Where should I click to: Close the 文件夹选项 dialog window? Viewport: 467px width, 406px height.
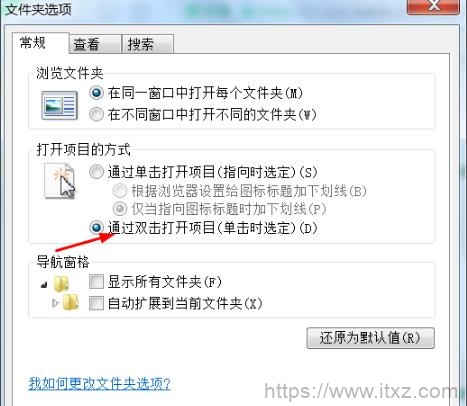433,6
